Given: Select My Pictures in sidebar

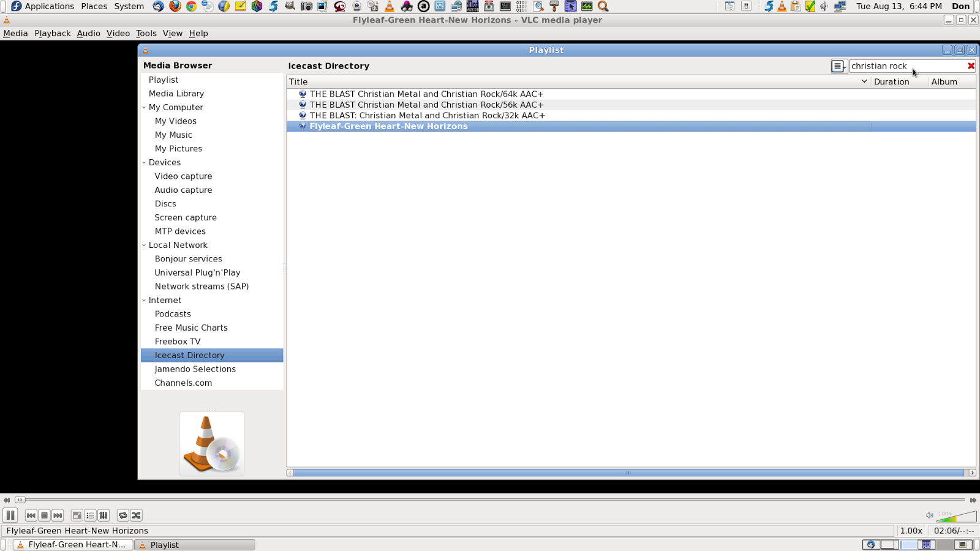Looking at the screenshot, I should tap(178, 149).
